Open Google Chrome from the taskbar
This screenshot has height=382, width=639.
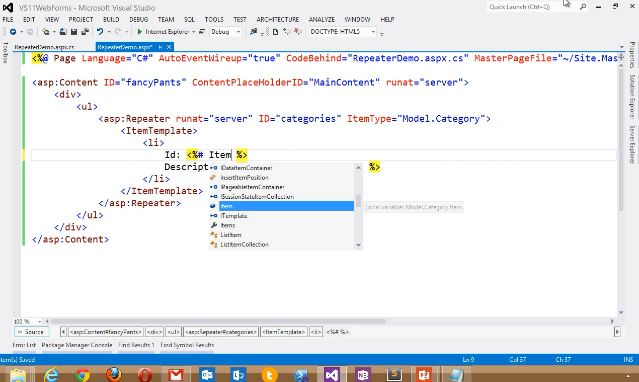pos(82,374)
